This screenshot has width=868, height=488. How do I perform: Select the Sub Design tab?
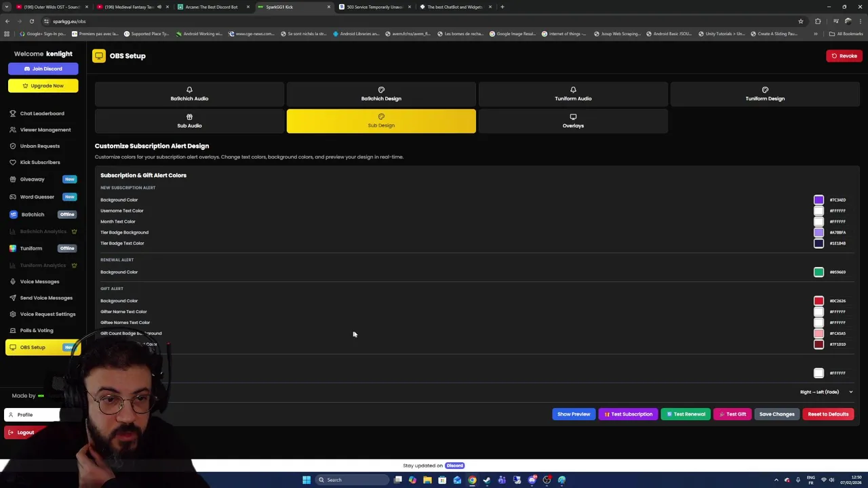pyautogui.click(x=381, y=121)
